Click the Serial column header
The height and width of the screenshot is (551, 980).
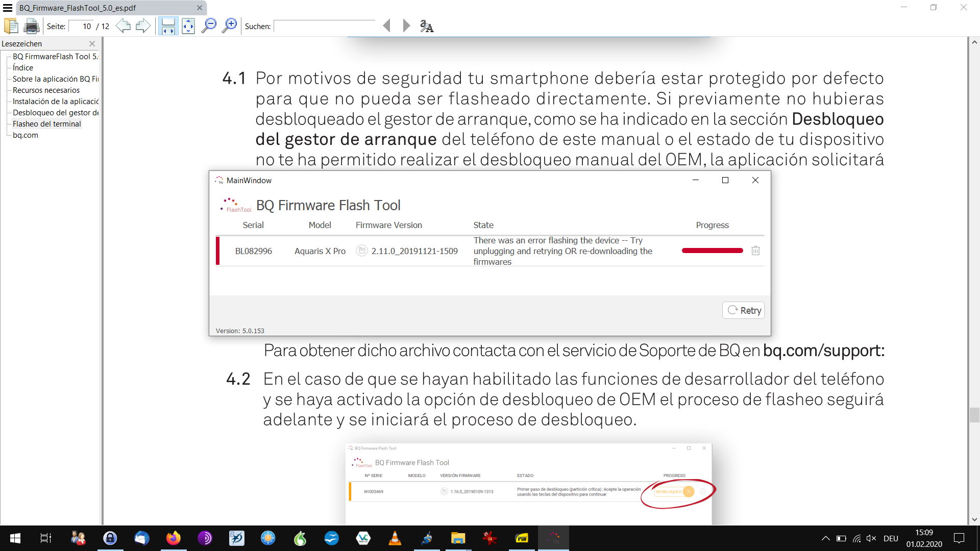click(x=253, y=225)
